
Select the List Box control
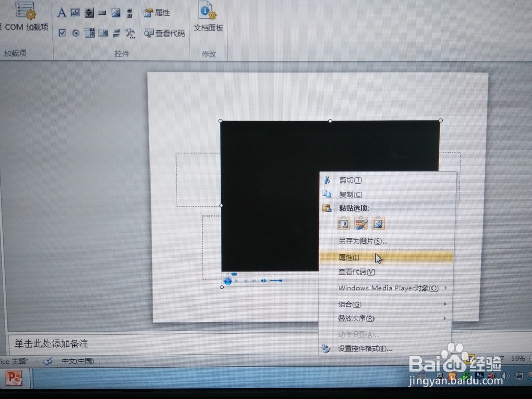point(103,33)
